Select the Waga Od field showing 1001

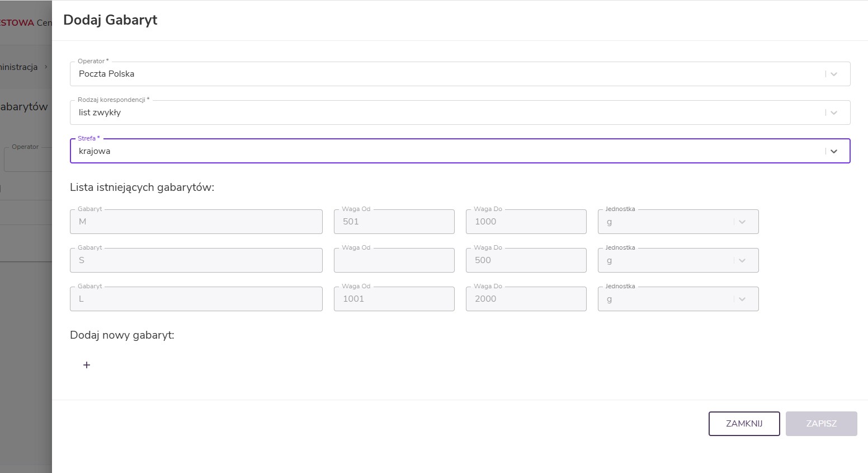click(x=394, y=299)
